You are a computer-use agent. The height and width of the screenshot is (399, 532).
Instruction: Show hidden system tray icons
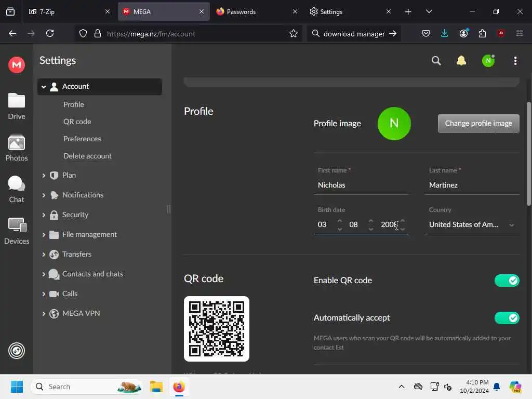click(402, 387)
